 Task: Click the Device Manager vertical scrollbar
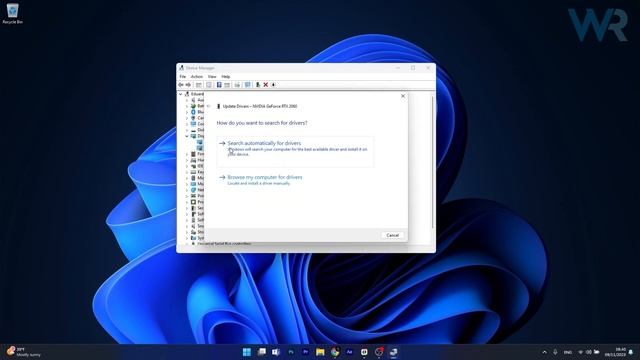pos(433,163)
